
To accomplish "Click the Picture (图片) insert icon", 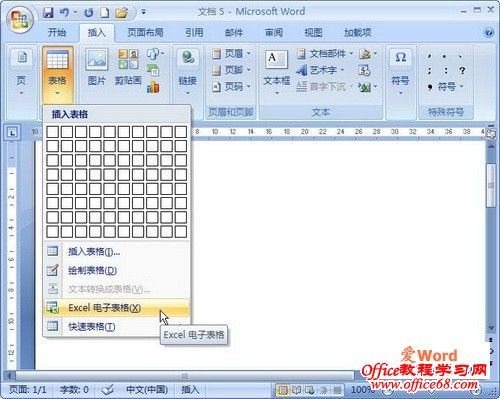I will tap(97, 60).
